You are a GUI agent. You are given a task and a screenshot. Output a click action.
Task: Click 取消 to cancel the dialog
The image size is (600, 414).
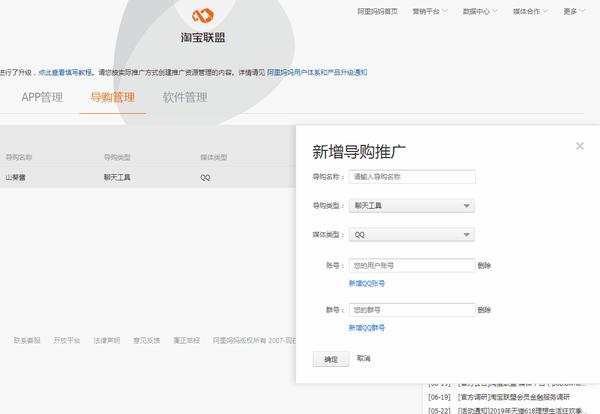(364, 358)
